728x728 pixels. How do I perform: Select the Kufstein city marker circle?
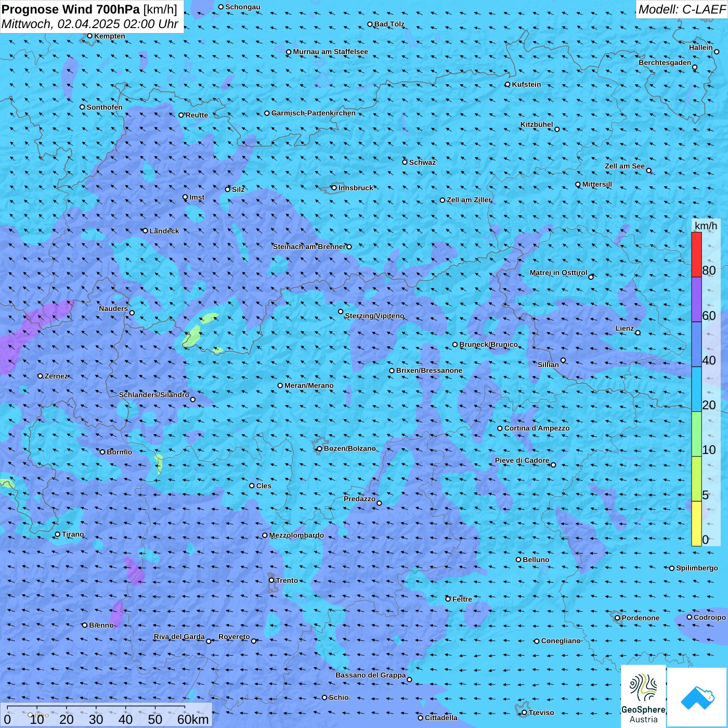(x=508, y=84)
